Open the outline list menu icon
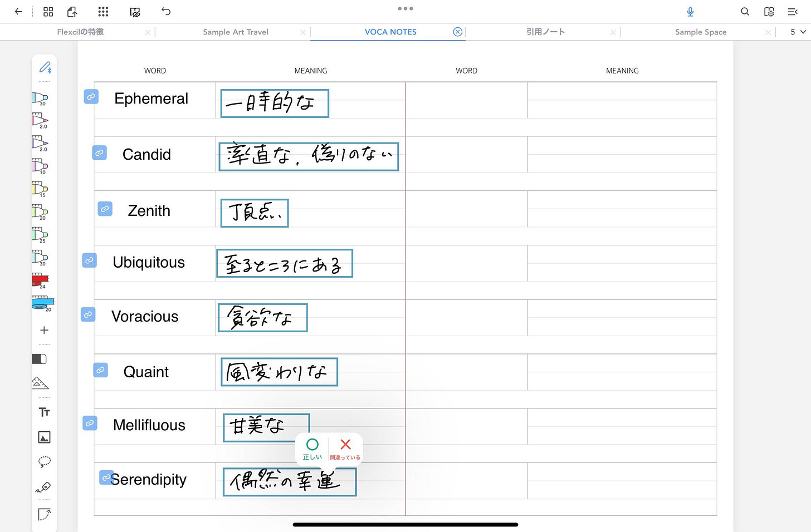 click(x=793, y=12)
